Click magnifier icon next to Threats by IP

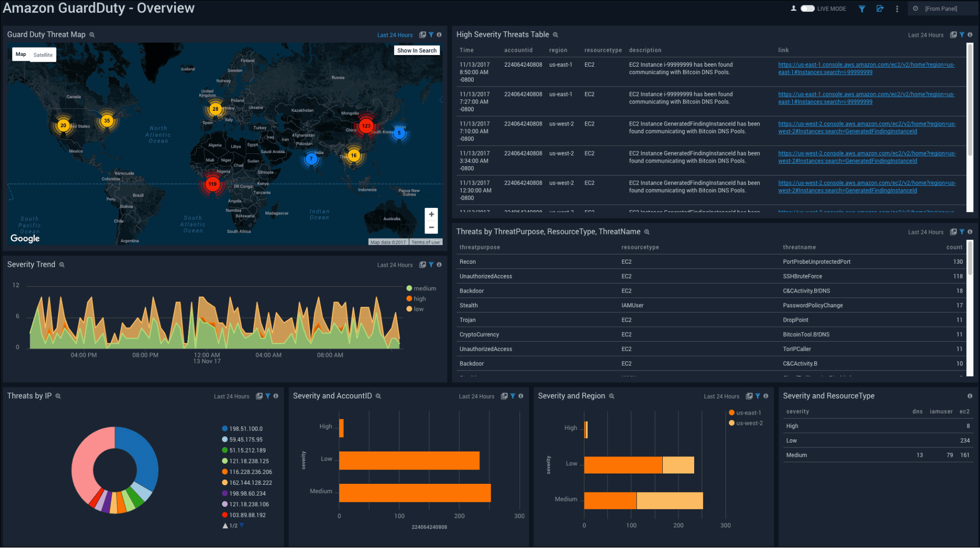(58, 396)
